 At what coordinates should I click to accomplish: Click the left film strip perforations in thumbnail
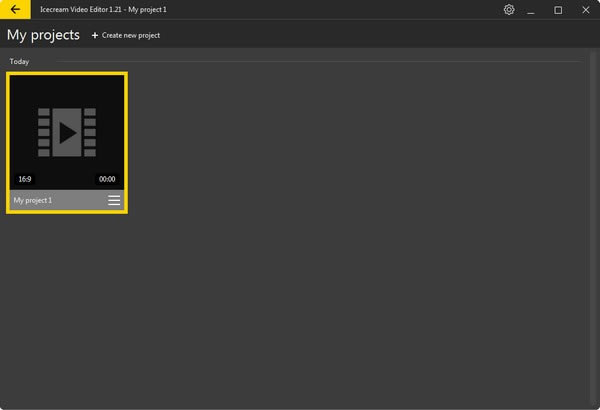44,133
